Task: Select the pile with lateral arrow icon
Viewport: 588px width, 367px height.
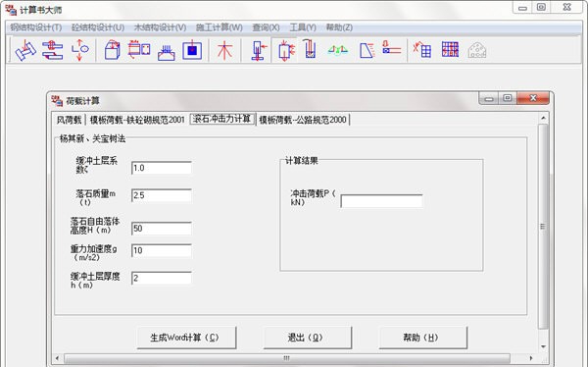Action: (x=259, y=50)
